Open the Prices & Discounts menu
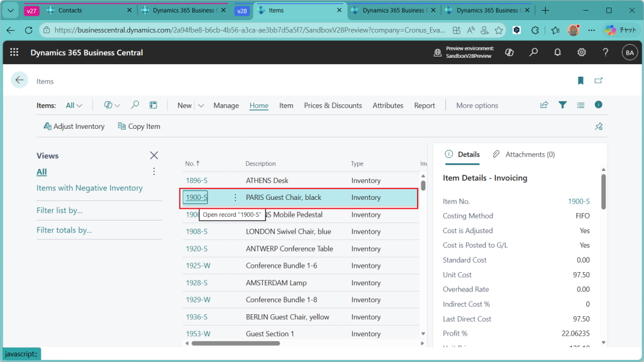Screen dimensions: 644x362 tap(333, 106)
